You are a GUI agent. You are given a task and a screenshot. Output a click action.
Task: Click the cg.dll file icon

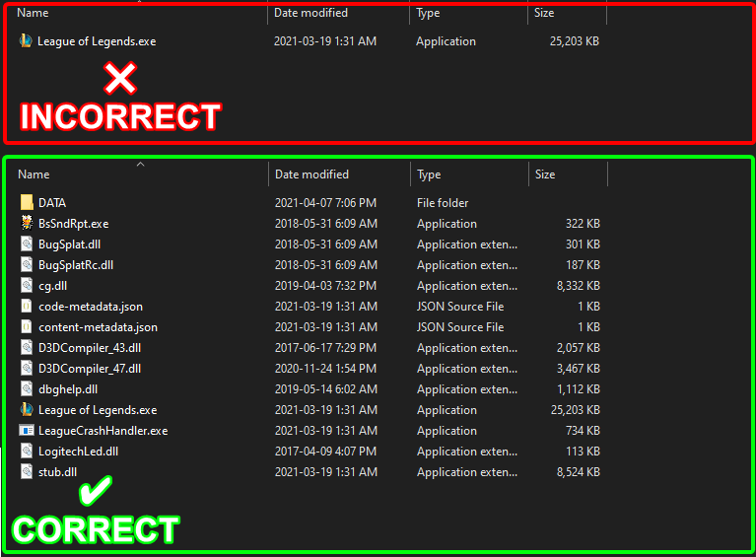(27, 286)
